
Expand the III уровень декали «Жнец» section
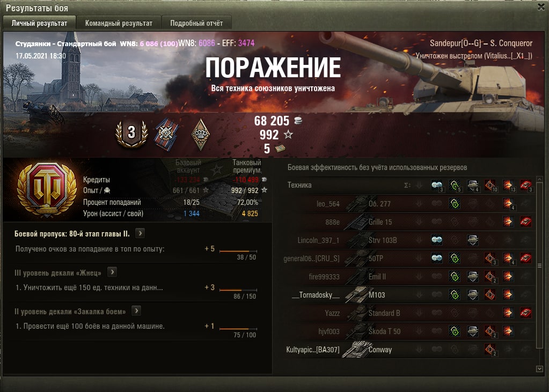(x=112, y=272)
